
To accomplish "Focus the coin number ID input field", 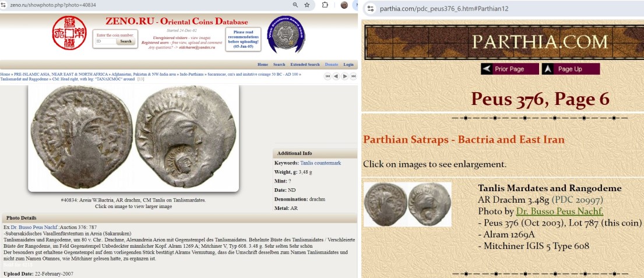I will tap(105, 41).
